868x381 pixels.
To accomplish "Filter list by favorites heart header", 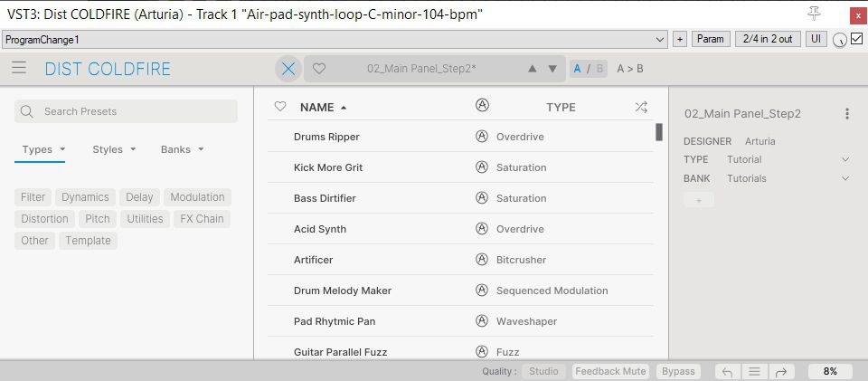I will click(x=280, y=106).
